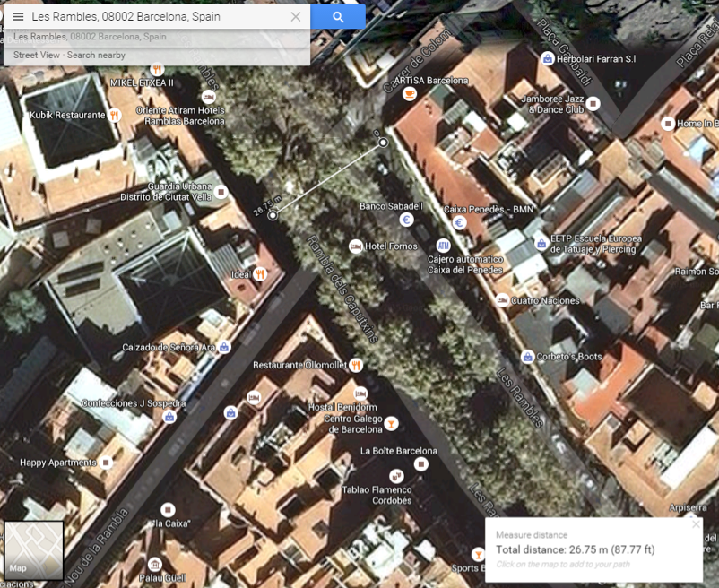
Task: Click the blue search magnifier button
Action: [338, 17]
